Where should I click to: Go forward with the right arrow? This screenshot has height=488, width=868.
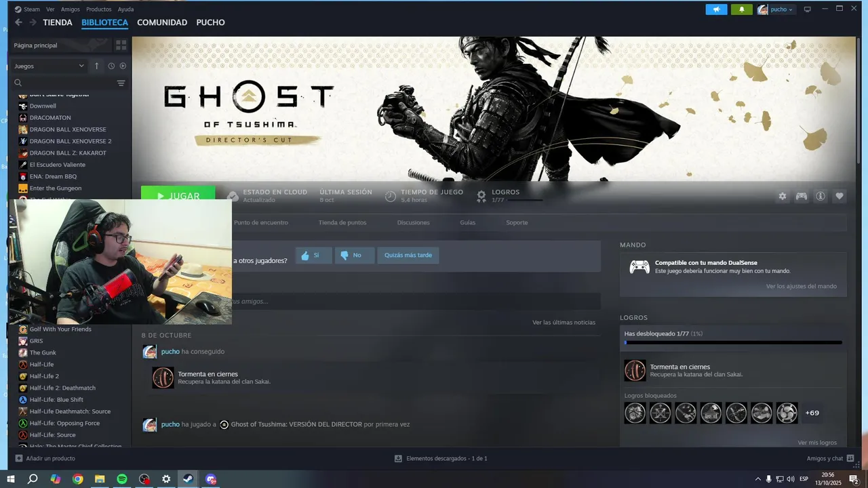(x=33, y=22)
